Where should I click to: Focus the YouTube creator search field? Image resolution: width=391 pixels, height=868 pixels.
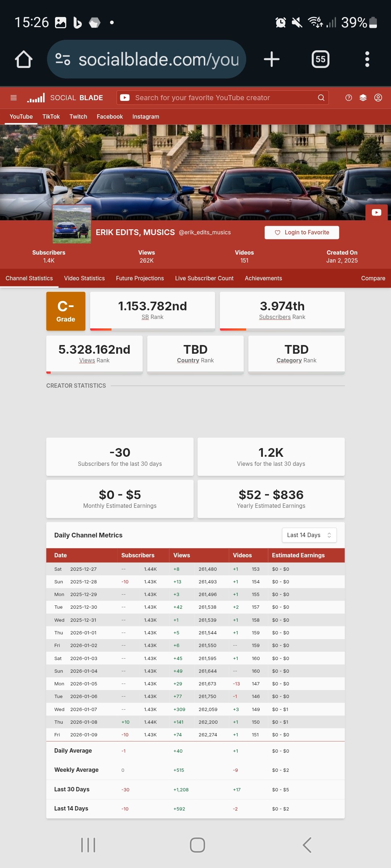coord(223,98)
